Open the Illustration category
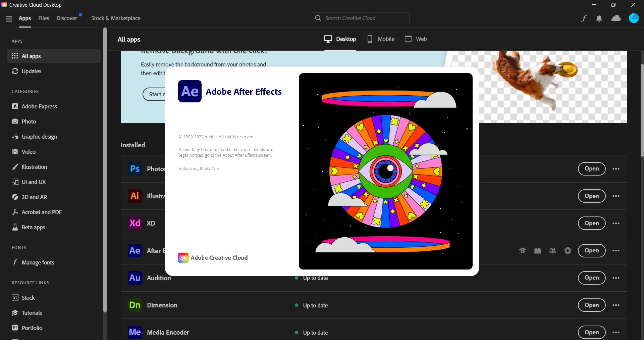This screenshot has width=644, height=340. tap(54, 167)
